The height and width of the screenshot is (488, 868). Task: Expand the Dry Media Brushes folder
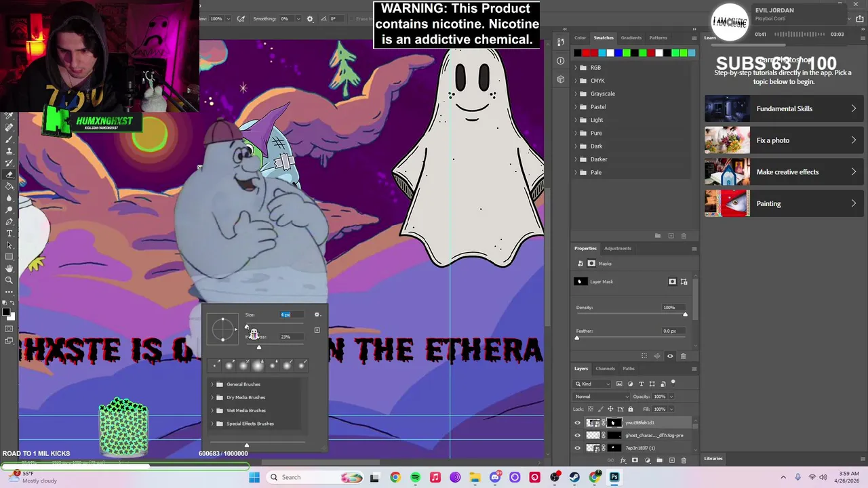(212, 397)
